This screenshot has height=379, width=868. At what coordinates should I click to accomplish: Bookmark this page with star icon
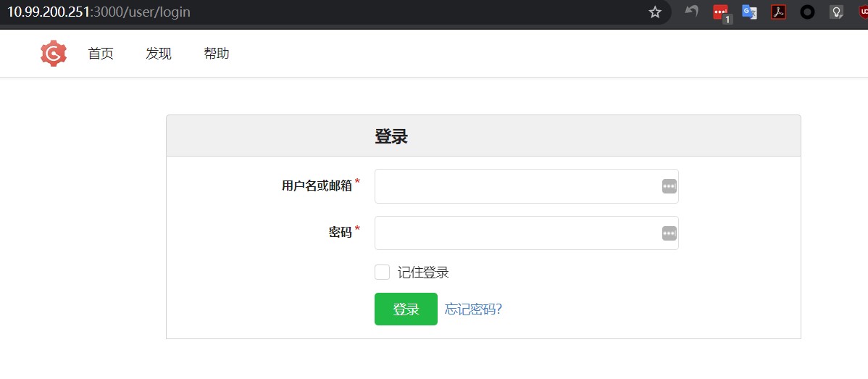click(655, 12)
